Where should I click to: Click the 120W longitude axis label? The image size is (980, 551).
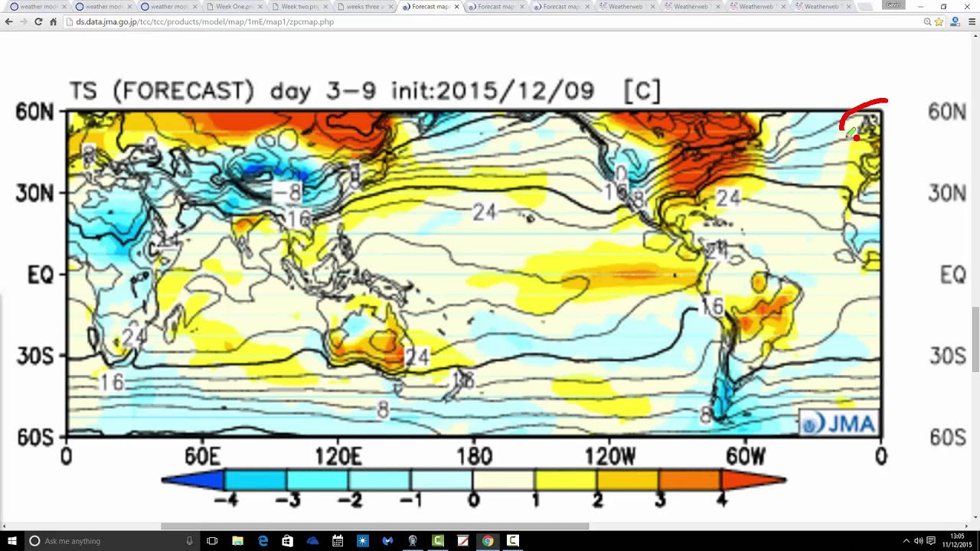[x=610, y=457]
